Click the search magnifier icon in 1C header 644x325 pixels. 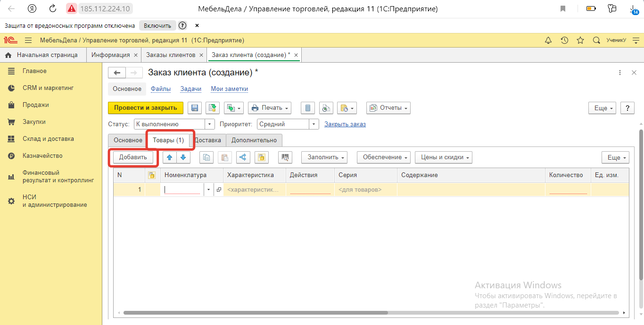click(596, 41)
